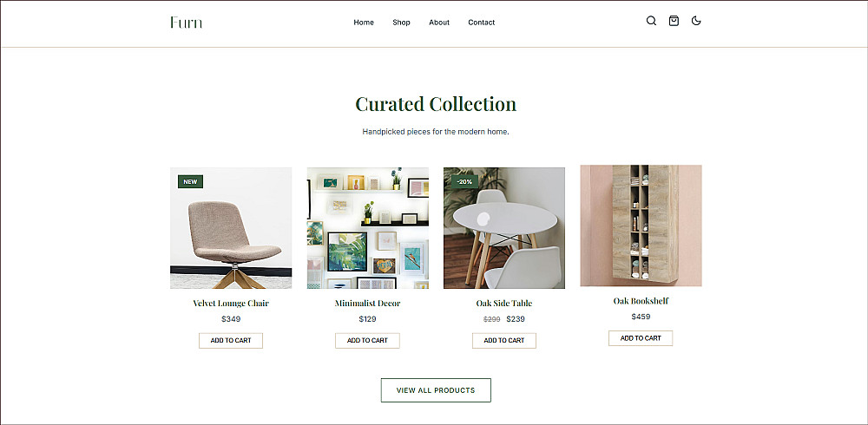Open the Shop menu item
Image resolution: width=868 pixels, height=425 pixels.
tap(401, 23)
